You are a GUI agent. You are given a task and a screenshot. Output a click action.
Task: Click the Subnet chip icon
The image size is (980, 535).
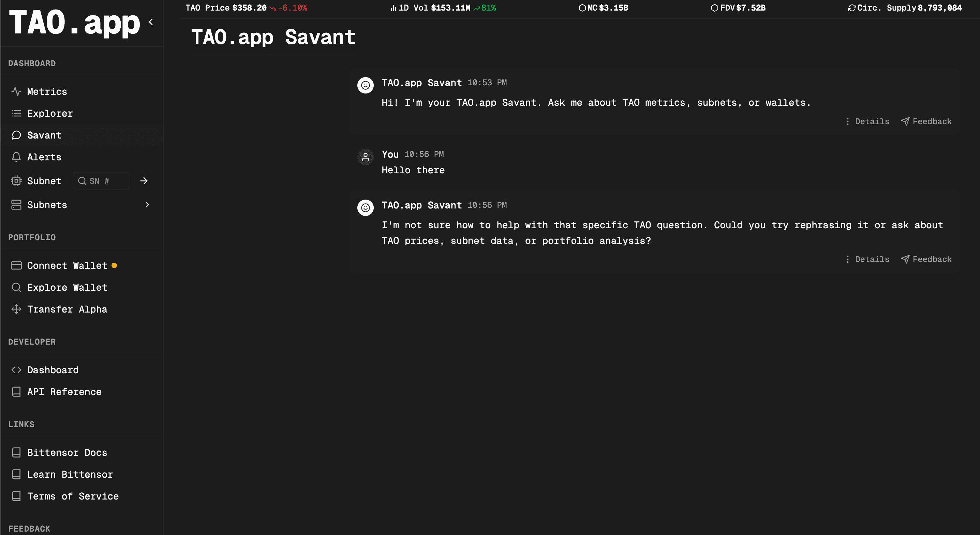click(16, 181)
